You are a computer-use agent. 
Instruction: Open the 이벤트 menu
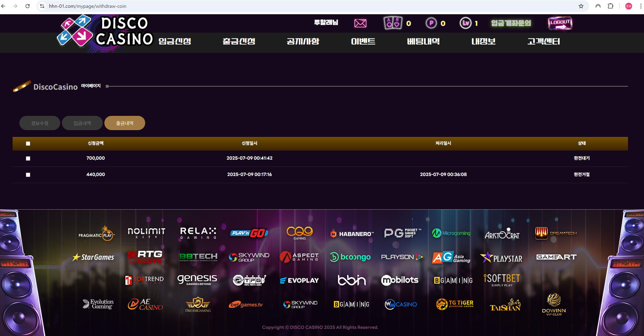click(363, 41)
